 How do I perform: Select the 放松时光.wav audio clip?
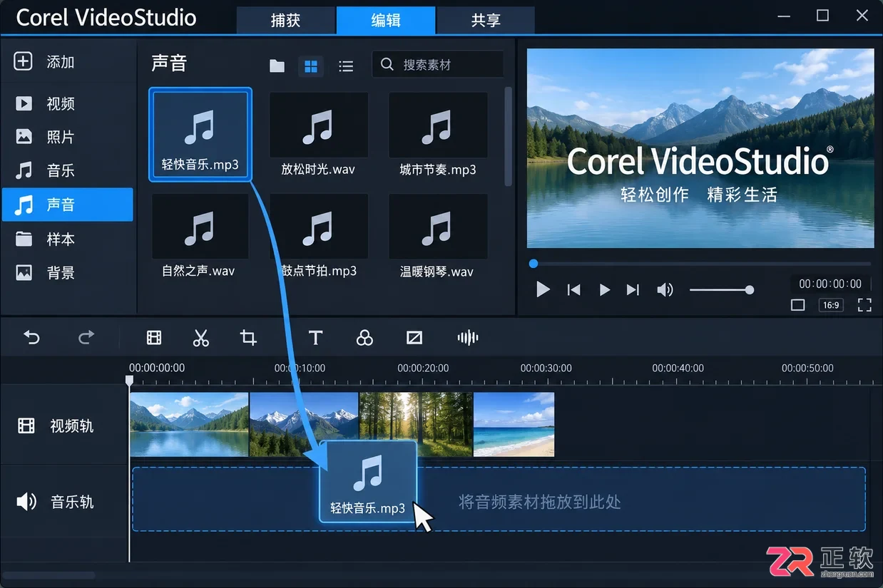[318, 135]
